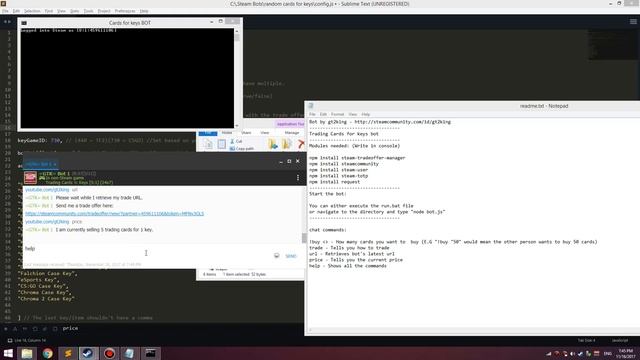Open Notepad Help menu
Image resolution: width=640 pixels, height=360 pixels.
coord(366,114)
